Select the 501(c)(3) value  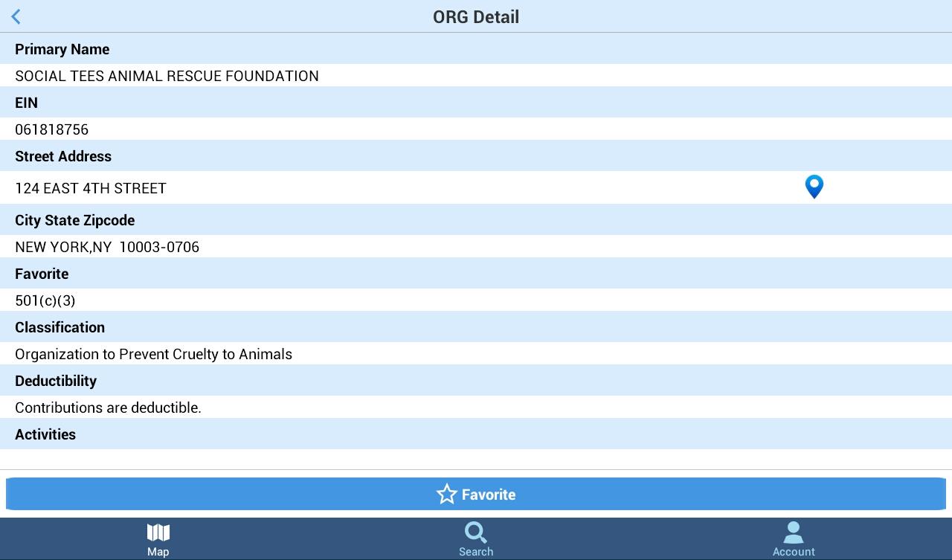pos(45,300)
